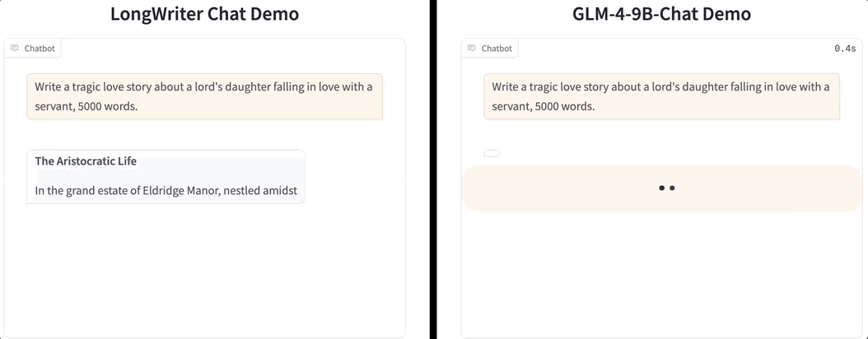868x339 pixels.
Task: Click the user prompt bubble in LongWriter chat
Action: point(204,96)
